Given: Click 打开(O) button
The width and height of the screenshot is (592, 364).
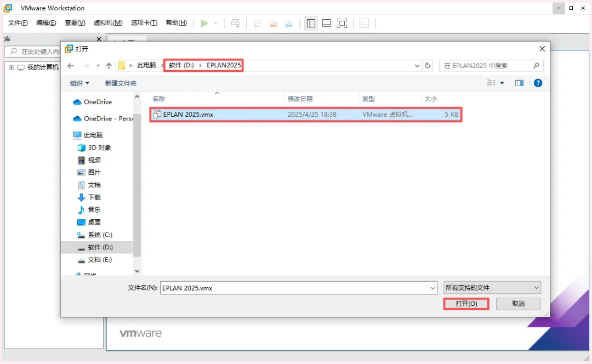Looking at the screenshot, I should click(x=466, y=304).
